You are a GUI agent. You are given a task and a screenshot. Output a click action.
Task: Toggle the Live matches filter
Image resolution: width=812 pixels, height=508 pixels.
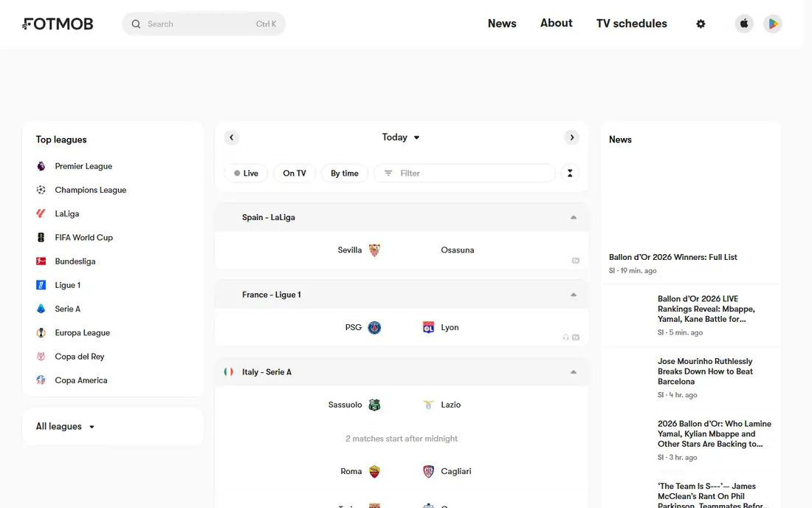(246, 174)
